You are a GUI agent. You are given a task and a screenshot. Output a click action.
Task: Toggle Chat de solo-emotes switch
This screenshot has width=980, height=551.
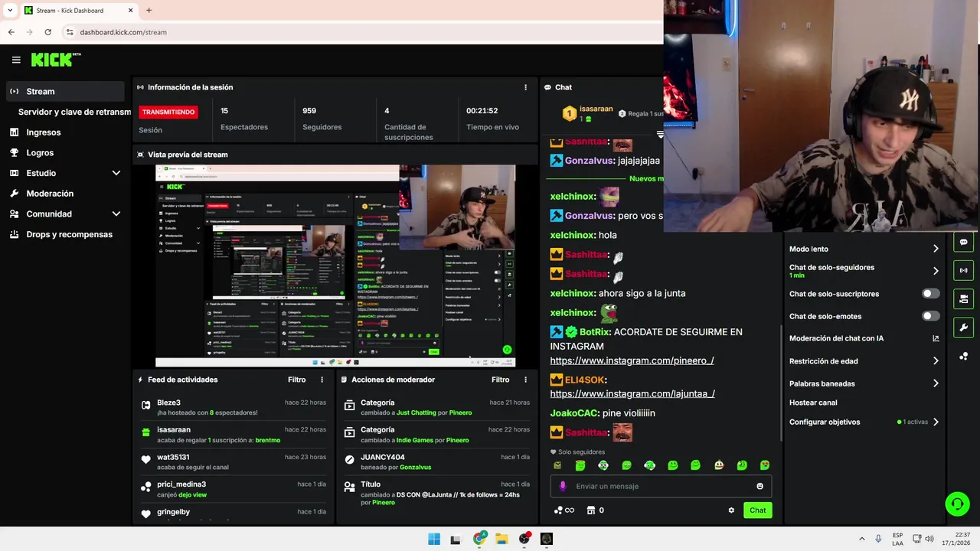pyautogui.click(x=930, y=316)
